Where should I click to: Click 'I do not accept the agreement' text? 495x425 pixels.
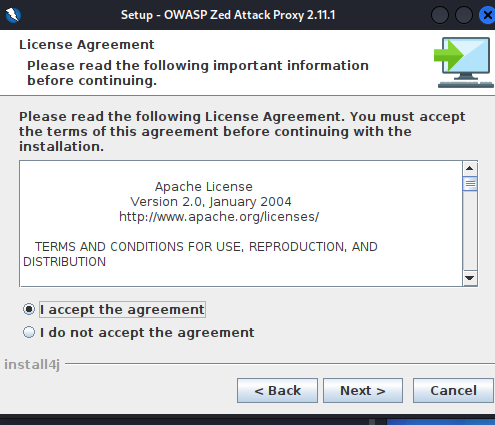pyautogui.click(x=147, y=333)
